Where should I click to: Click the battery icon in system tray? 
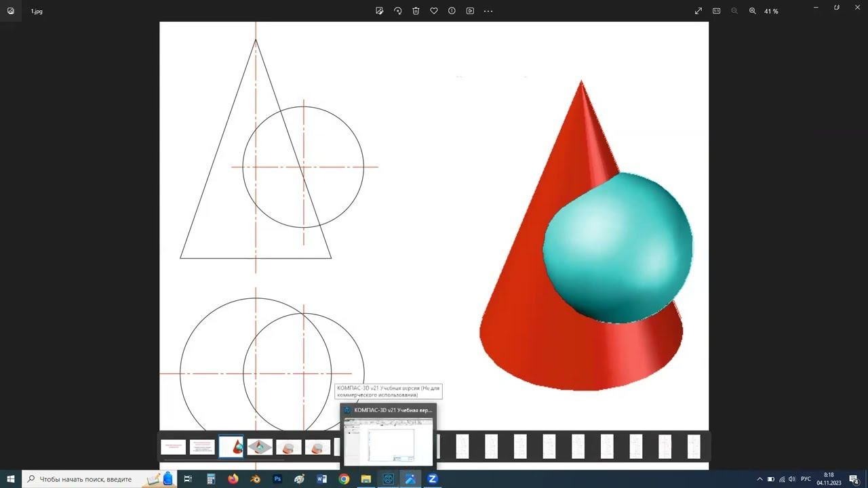click(770, 479)
